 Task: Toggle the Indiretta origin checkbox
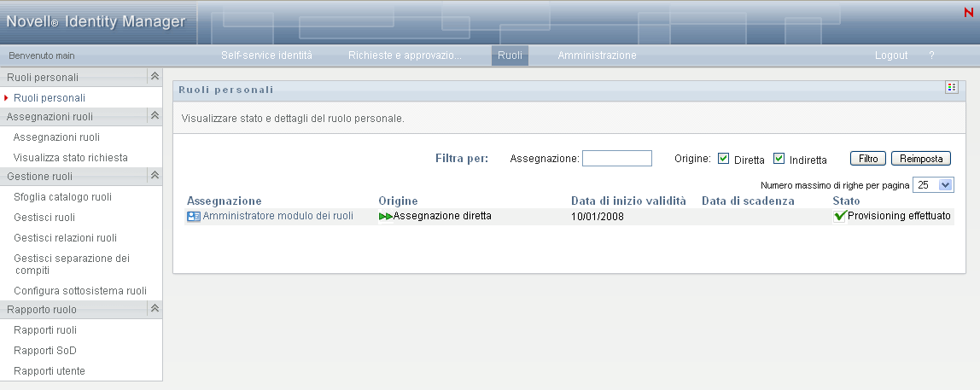779,159
